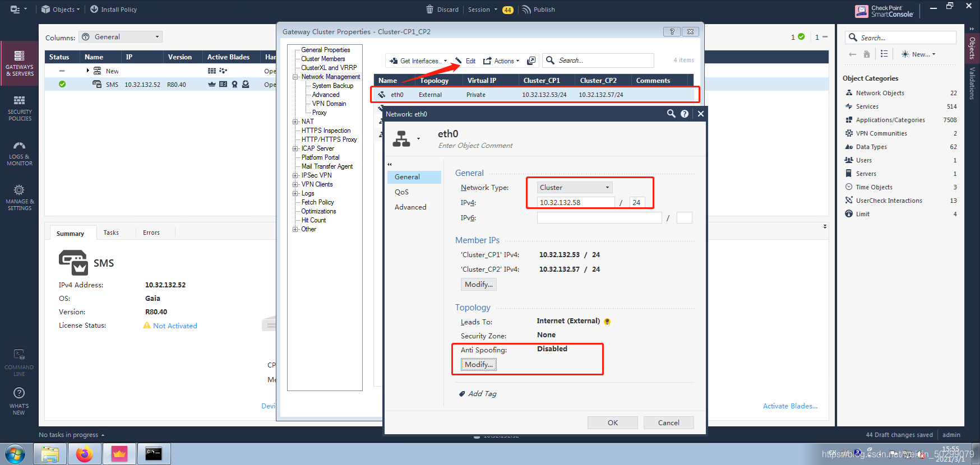
Task: Publish the session changes
Action: (x=538, y=10)
